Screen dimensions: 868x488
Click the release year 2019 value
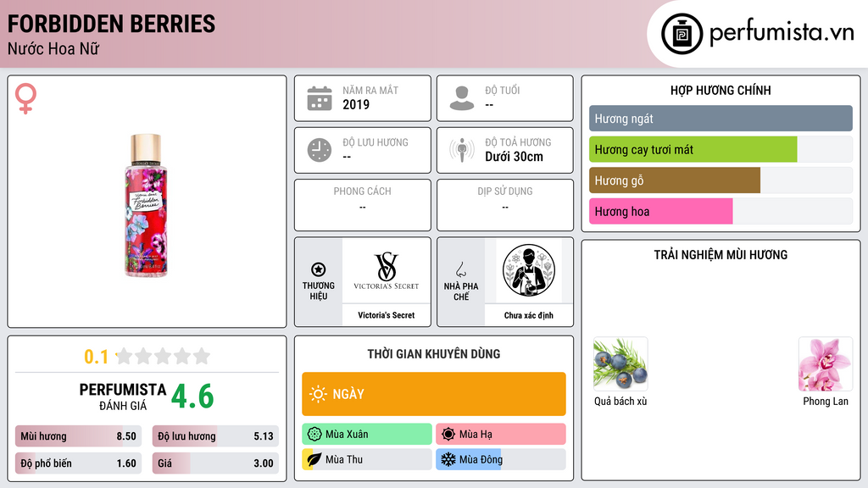pyautogui.click(x=356, y=104)
